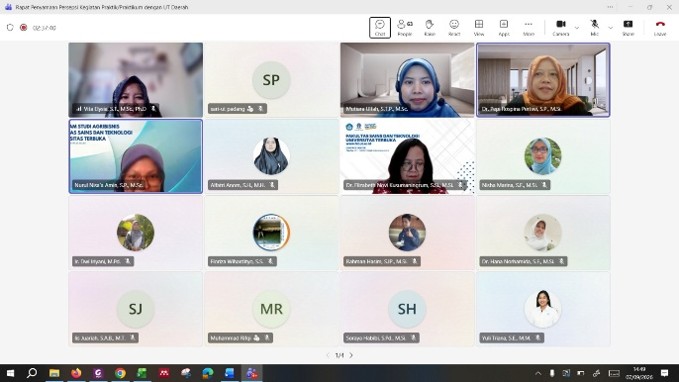Select Nisha Marina's profile picture
The image size is (679, 382).
(543, 156)
